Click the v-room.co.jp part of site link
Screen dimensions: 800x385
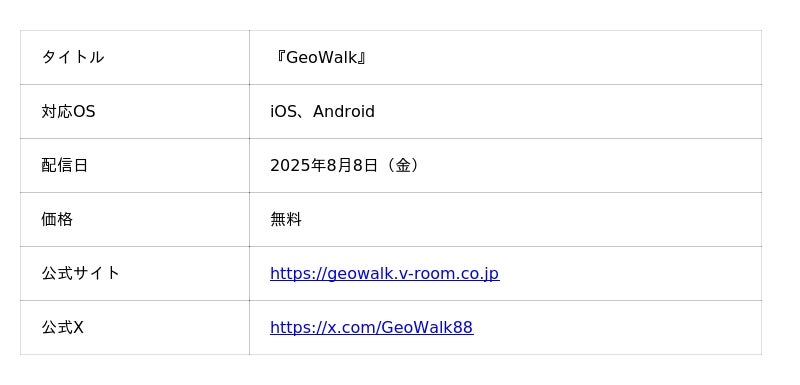click(x=448, y=273)
